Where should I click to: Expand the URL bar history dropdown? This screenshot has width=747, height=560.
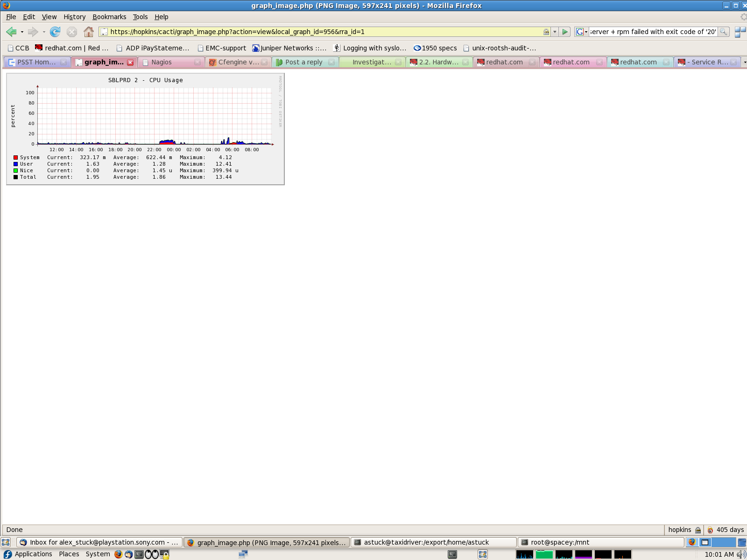tap(555, 32)
